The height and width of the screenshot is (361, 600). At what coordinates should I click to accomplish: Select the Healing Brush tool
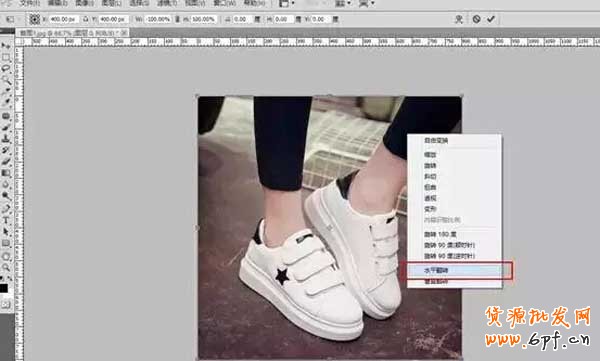coord(6,116)
